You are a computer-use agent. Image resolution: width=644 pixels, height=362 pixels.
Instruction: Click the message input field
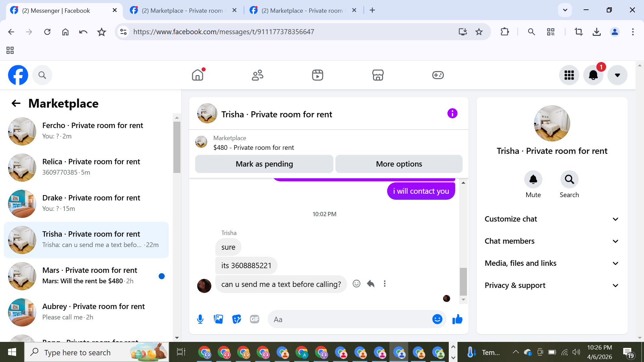pyautogui.click(x=351, y=319)
